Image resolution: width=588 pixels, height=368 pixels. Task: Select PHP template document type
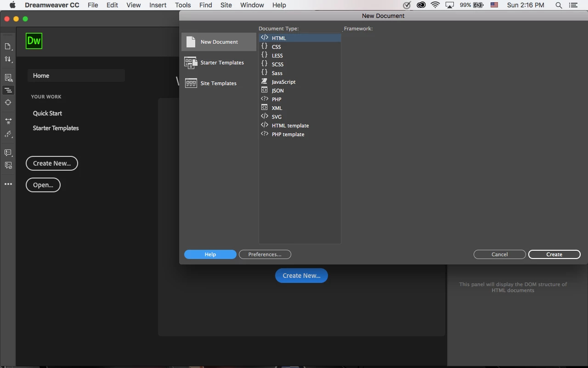click(x=300, y=134)
